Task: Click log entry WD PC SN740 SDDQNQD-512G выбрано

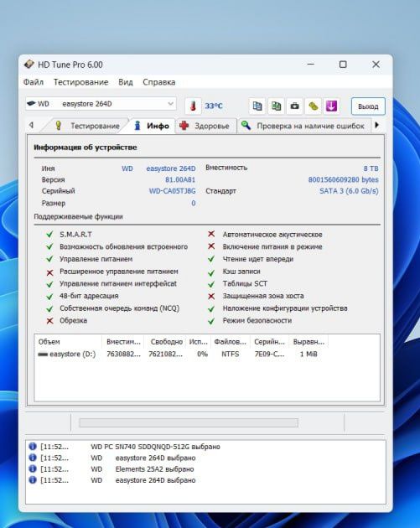Action: click(155, 447)
